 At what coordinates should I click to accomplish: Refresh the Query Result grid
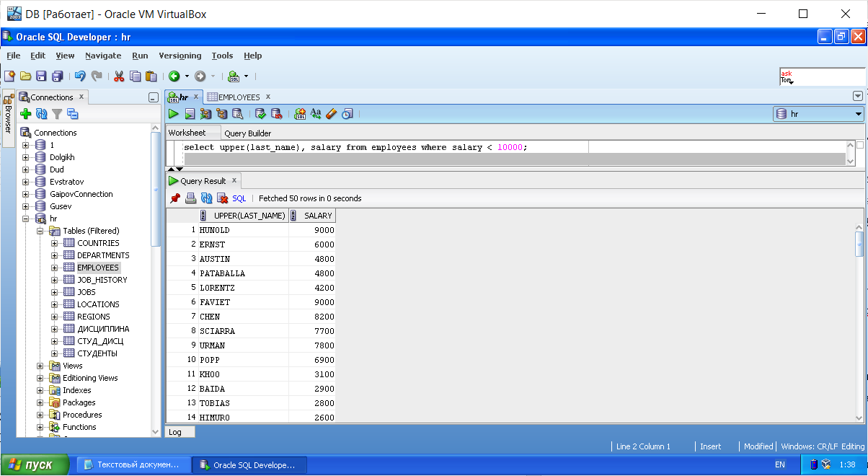pos(207,198)
